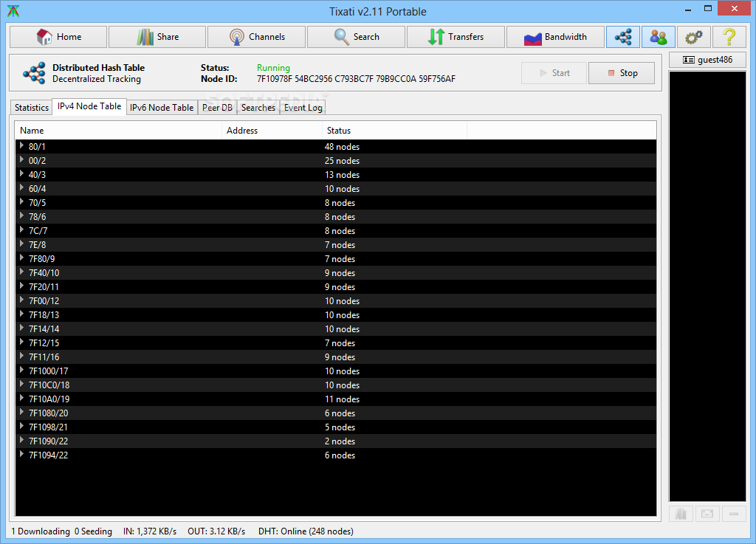
Task: Open the Share section
Action: tap(157, 37)
